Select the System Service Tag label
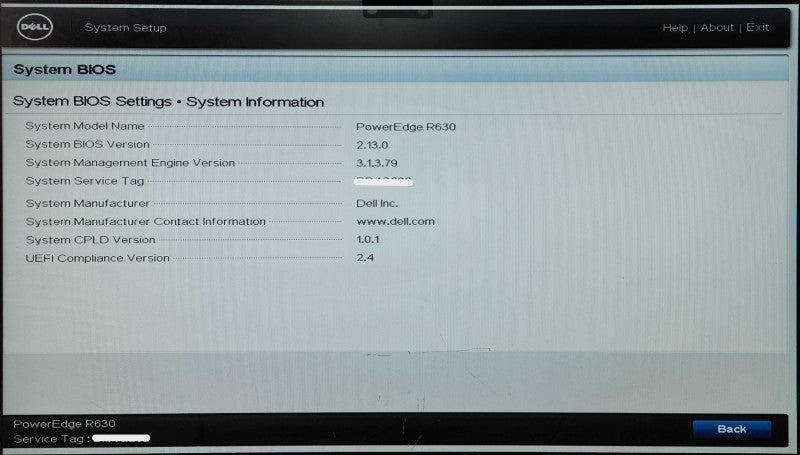This screenshot has height=455, width=800. pyautogui.click(x=85, y=181)
